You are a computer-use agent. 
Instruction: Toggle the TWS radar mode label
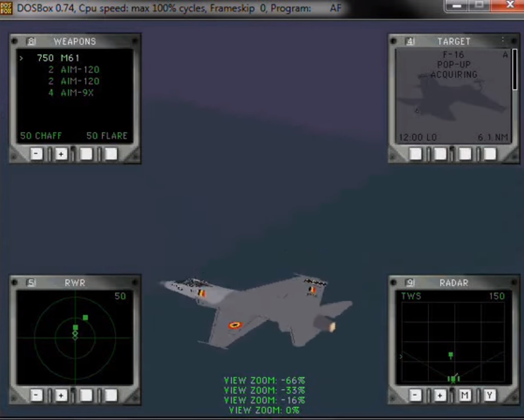coord(411,296)
